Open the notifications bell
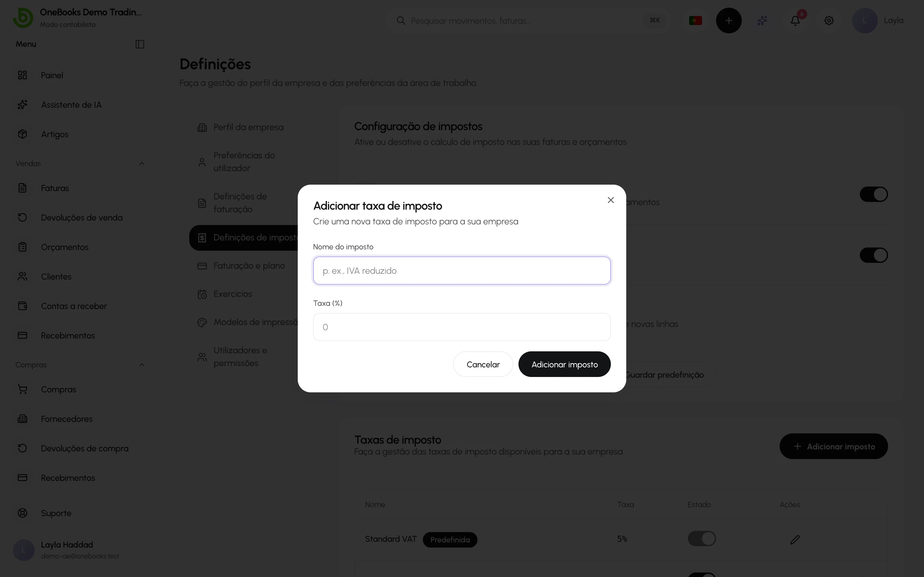 click(x=795, y=21)
